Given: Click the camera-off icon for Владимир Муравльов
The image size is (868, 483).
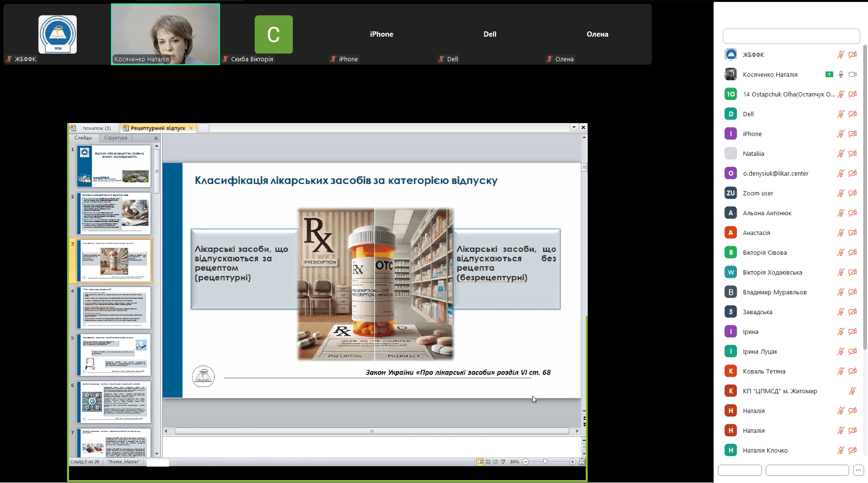Looking at the screenshot, I should point(853,292).
